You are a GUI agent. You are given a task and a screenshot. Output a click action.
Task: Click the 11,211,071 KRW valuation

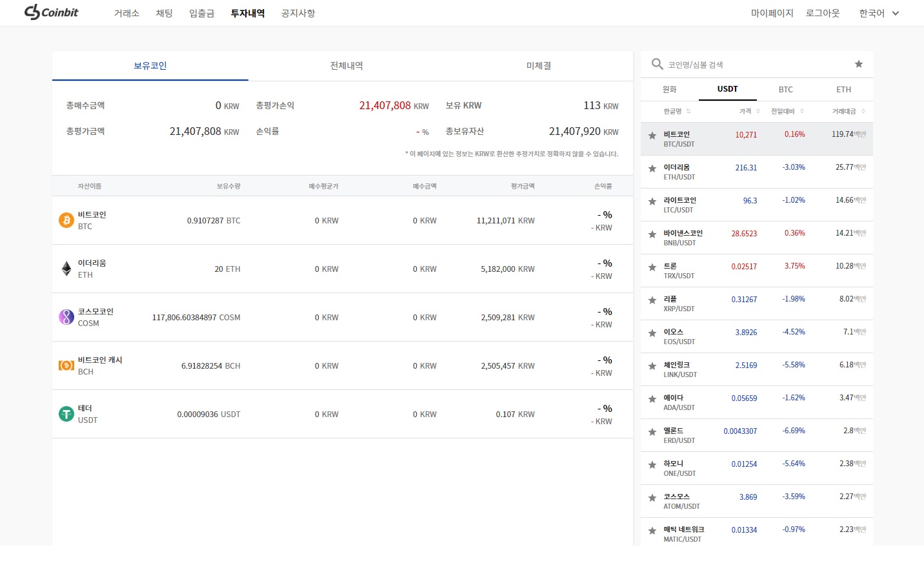(x=506, y=221)
